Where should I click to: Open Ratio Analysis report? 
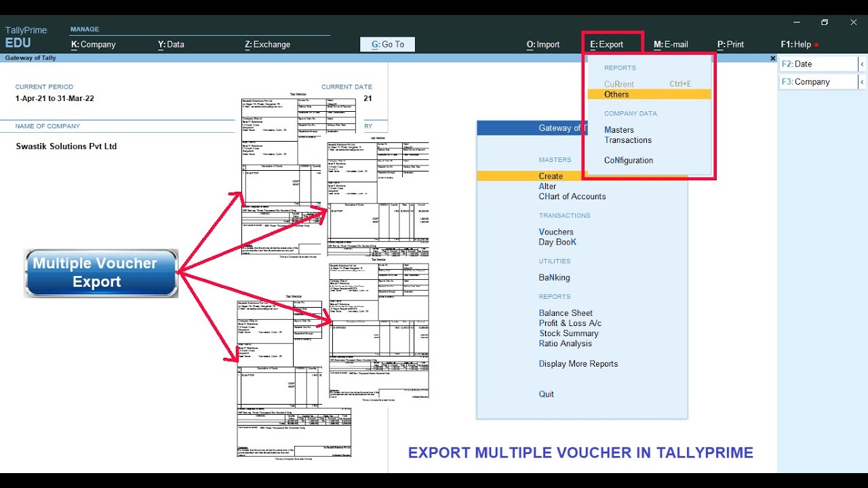pos(566,344)
